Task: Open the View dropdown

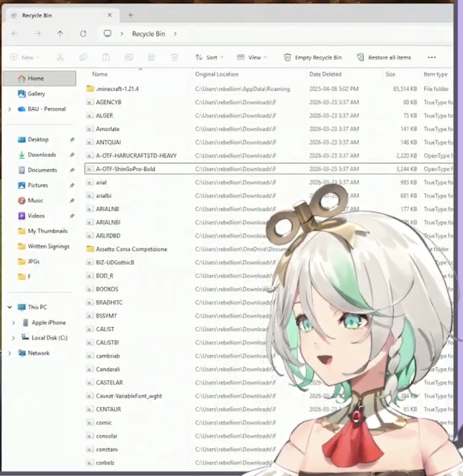Action: [252, 57]
